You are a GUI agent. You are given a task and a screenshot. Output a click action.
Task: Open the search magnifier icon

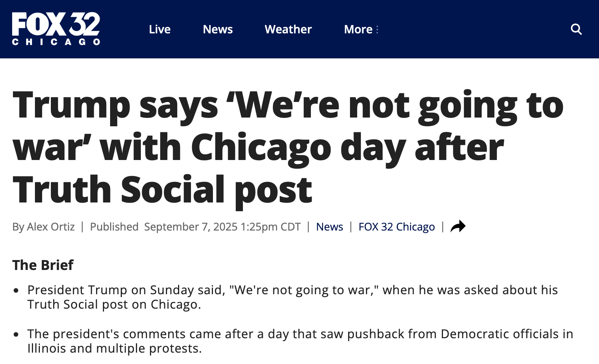576,29
